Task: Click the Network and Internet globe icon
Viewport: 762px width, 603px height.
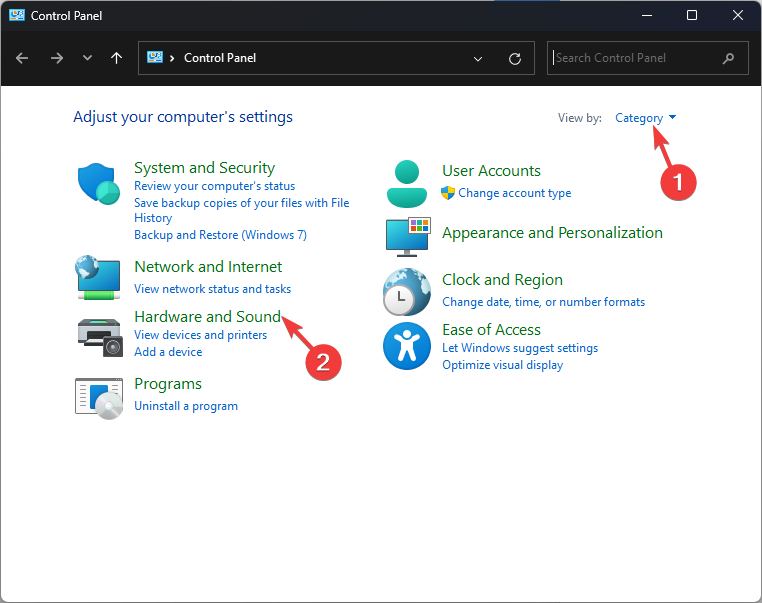Action: pos(98,277)
